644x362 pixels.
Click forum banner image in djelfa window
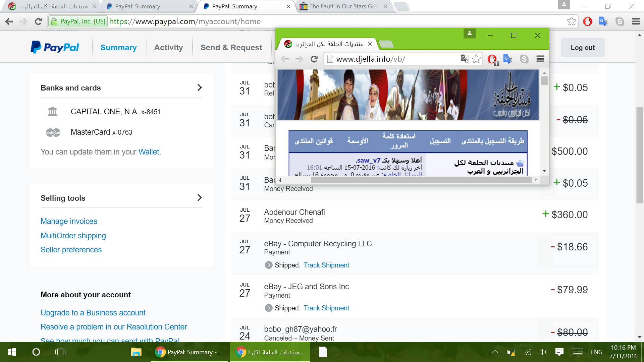click(x=408, y=95)
